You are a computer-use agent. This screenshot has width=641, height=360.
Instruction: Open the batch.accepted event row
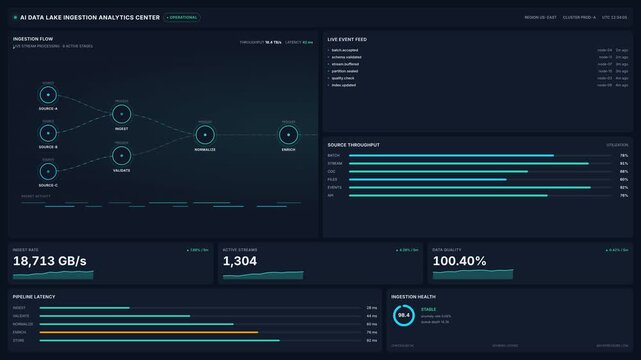click(x=477, y=50)
